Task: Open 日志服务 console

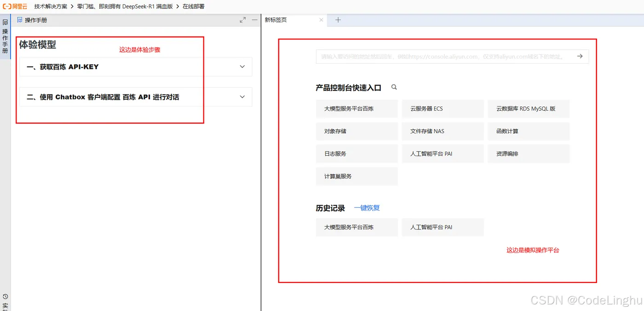Action: click(x=357, y=154)
